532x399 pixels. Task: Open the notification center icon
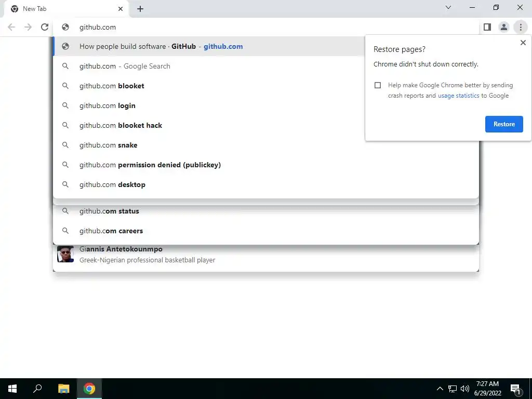[515, 389]
